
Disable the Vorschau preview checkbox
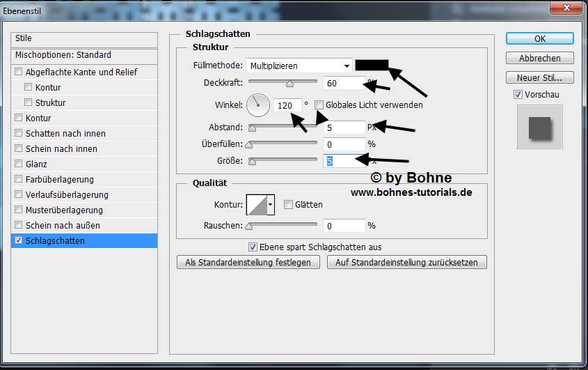coord(517,95)
